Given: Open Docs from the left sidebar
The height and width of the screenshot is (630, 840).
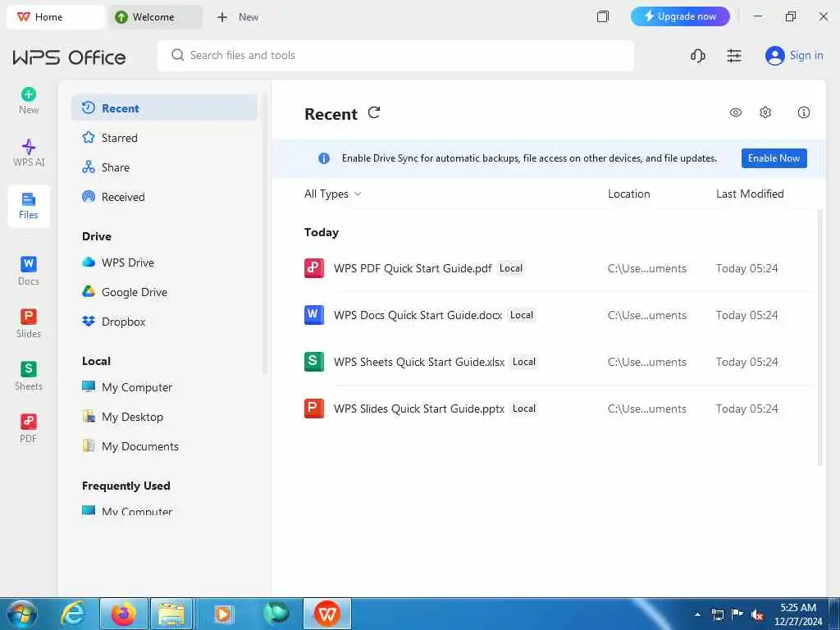Looking at the screenshot, I should tap(29, 271).
